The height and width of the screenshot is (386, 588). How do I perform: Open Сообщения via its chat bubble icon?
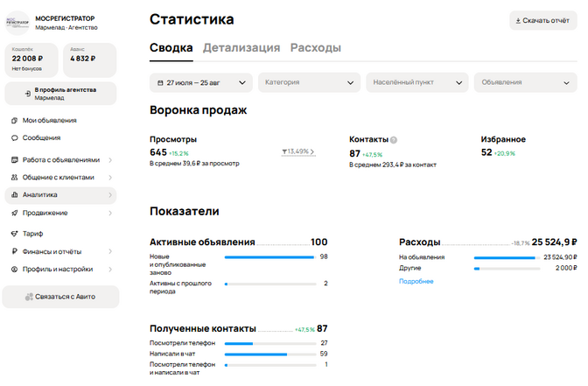point(14,137)
